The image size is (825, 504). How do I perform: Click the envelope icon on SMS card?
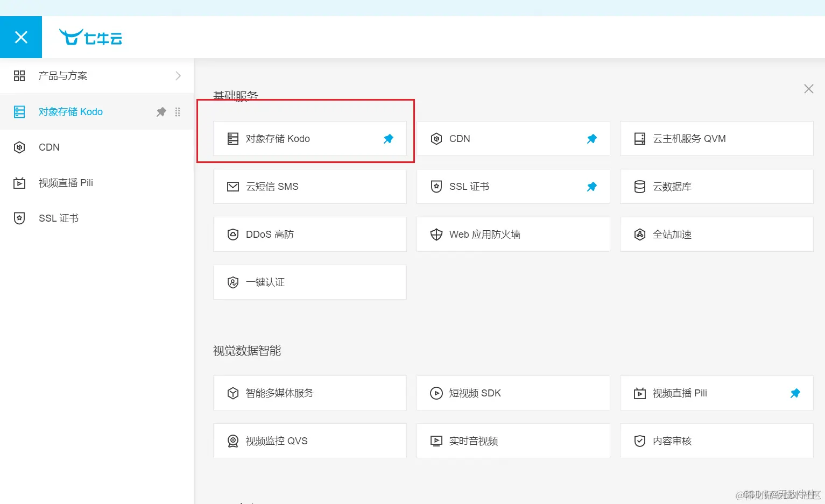233,187
